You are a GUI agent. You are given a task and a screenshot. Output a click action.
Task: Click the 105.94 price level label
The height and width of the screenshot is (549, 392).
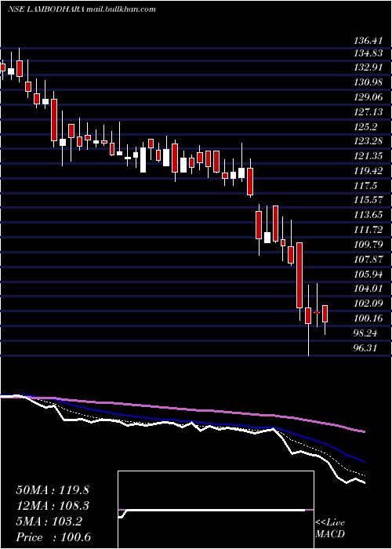369,274
